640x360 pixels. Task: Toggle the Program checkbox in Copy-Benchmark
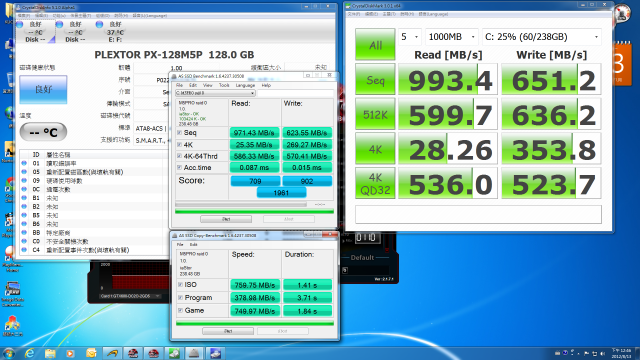180,298
